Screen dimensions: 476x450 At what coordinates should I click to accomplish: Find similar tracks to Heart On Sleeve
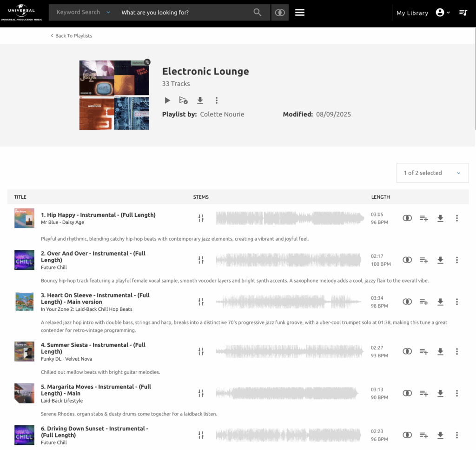click(407, 302)
